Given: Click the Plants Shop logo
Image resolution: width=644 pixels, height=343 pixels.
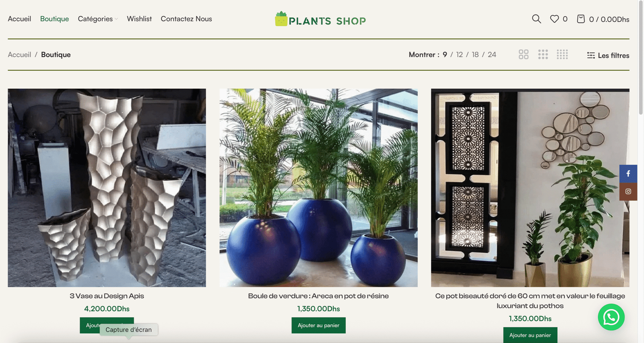Looking at the screenshot, I should coord(320,19).
